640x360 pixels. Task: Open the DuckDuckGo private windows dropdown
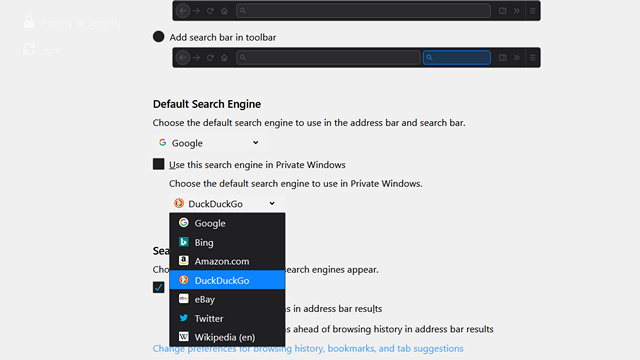[227, 203]
